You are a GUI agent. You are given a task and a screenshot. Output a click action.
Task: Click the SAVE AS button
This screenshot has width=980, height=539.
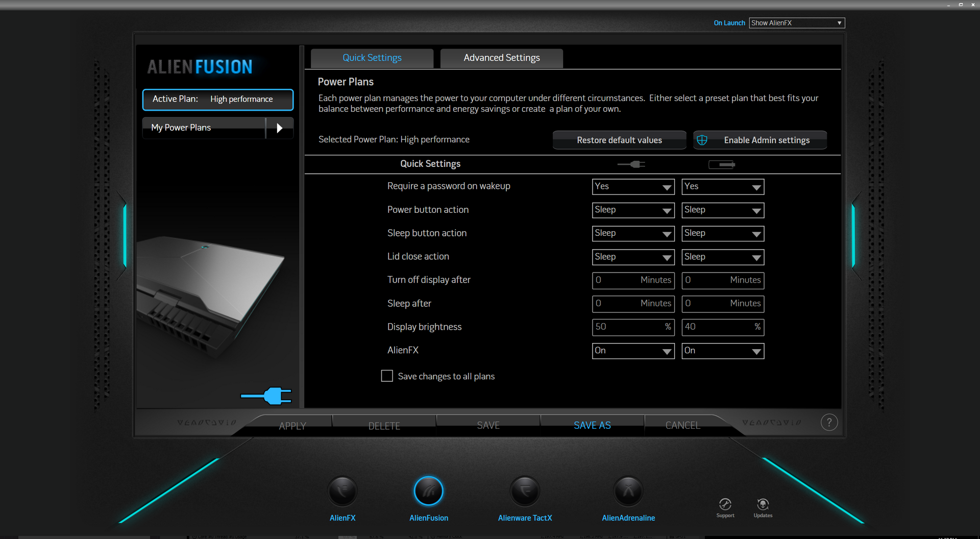(x=592, y=425)
